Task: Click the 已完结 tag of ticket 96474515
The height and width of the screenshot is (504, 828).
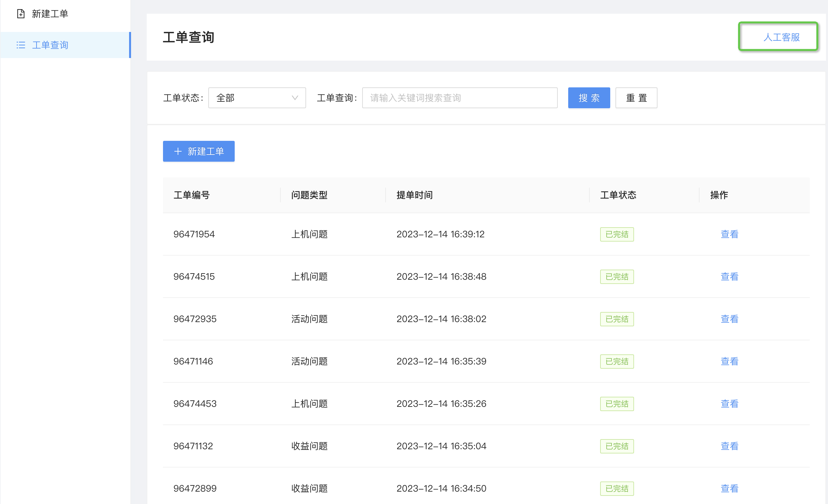Action: point(617,276)
